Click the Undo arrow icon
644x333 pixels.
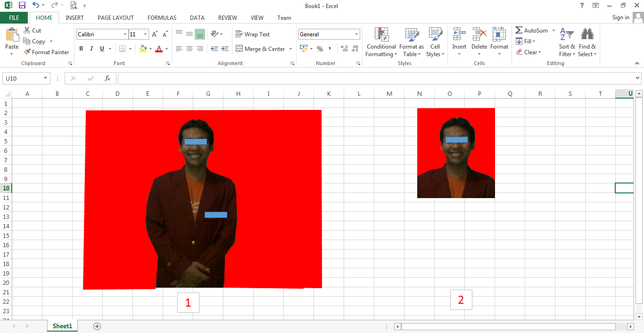(x=36, y=6)
